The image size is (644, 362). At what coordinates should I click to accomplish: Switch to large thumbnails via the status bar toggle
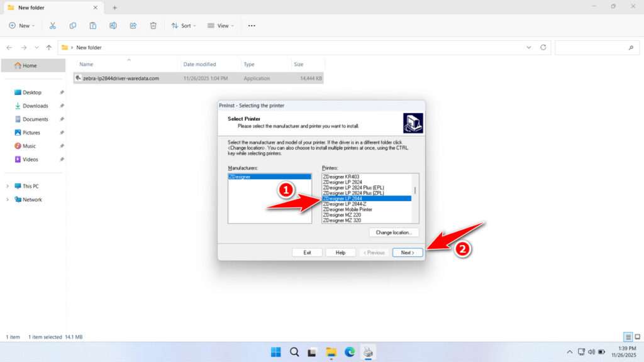636,336
